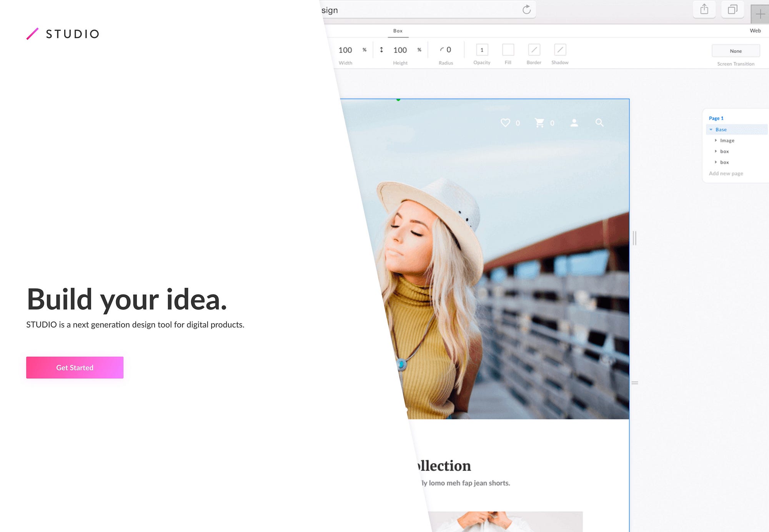Click the search magnifier icon

599,123
